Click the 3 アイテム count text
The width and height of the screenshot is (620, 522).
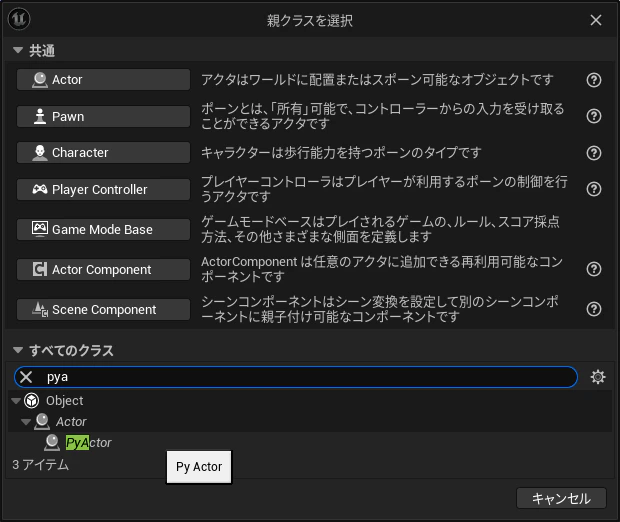pos(40,465)
